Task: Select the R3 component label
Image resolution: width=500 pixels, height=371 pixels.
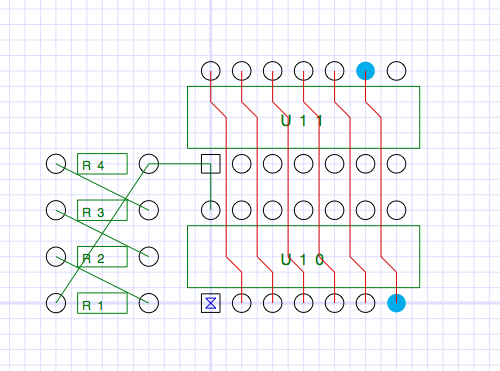Action: [x=93, y=212]
